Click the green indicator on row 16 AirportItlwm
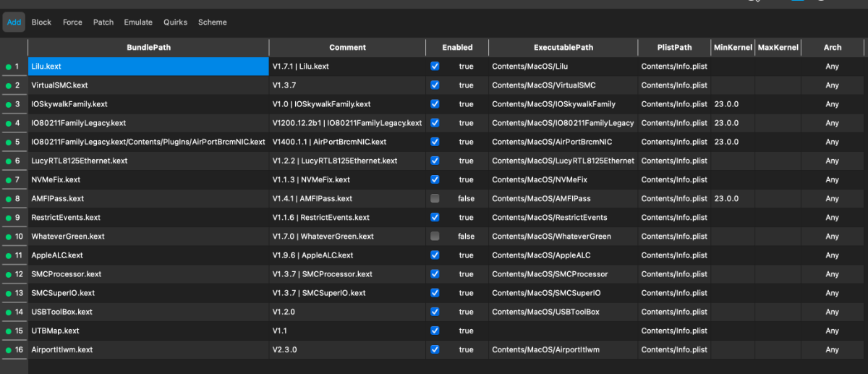 pos(8,350)
